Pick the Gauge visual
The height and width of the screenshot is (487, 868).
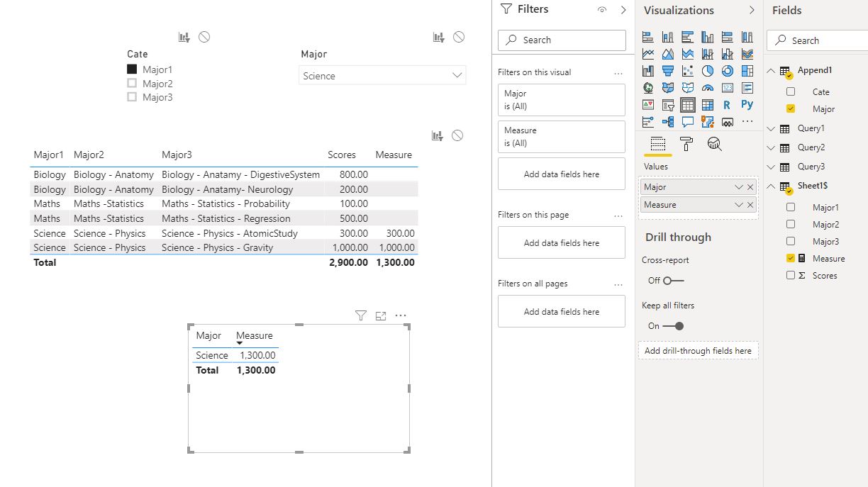pos(707,88)
